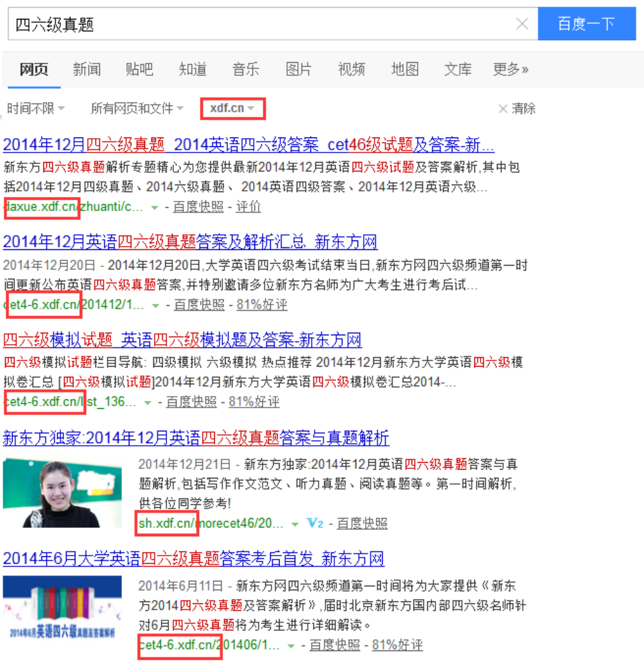Image resolution: width=644 pixels, height=663 pixels.
Task: Open the 音乐 tab
Action: coord(246,69)
